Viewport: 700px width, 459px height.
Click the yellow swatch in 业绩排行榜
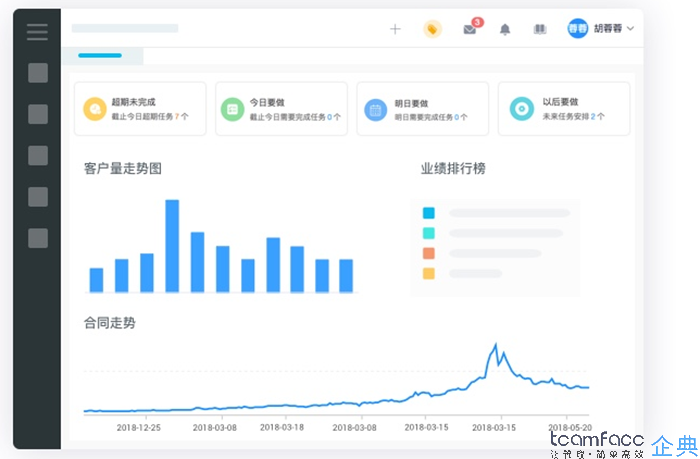(x=429, y=273)
